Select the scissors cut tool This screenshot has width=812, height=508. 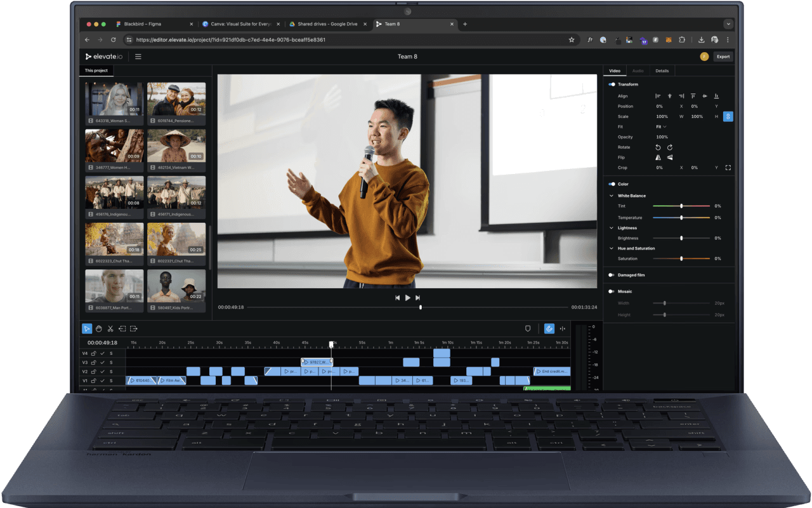click(110, 328)
